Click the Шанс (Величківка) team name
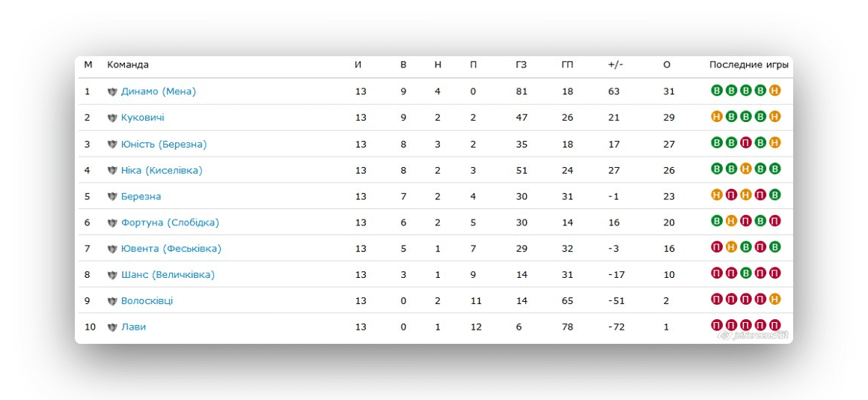The width and height of the screenshot is (868, 400). coord(168,275)
